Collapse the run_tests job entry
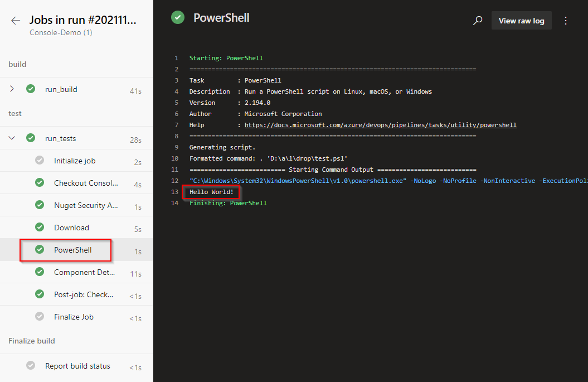588x382 pixels. (12, 138)
